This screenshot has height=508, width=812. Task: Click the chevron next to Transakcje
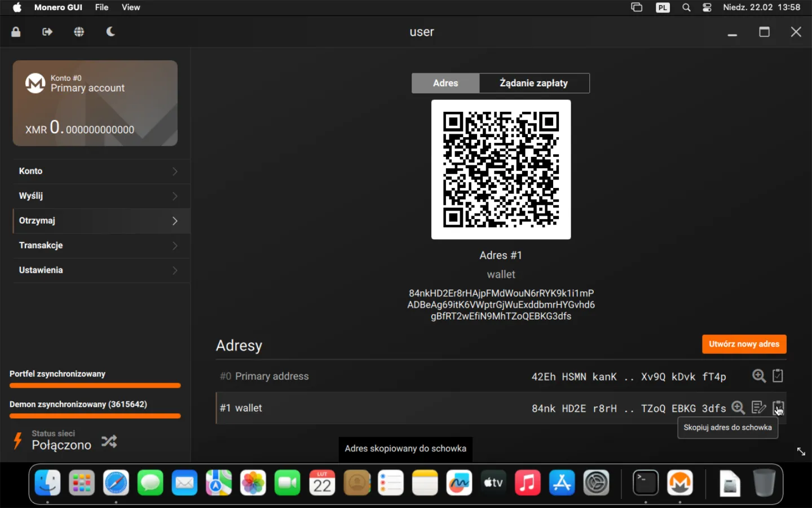point(175,246)
